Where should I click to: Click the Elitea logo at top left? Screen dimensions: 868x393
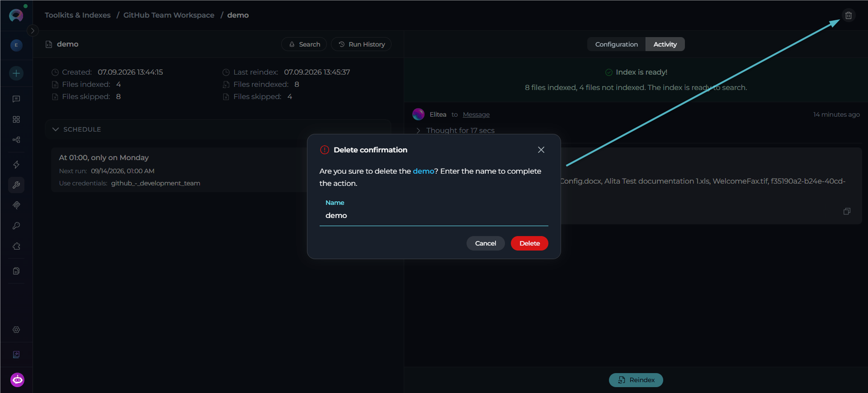16,15
